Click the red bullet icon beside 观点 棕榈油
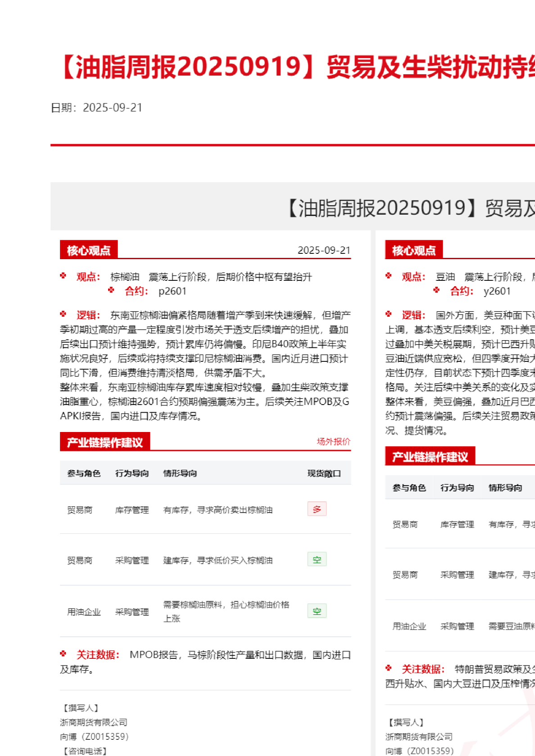The width and height of the screenshot is (535, 756). click(63, 276)
